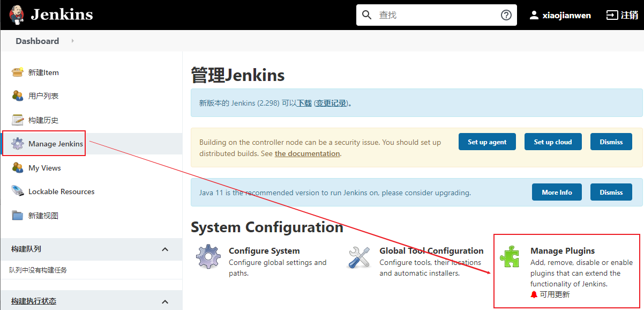
Task: Click the 构建队列 panel header text
Action: coord(26,249)
